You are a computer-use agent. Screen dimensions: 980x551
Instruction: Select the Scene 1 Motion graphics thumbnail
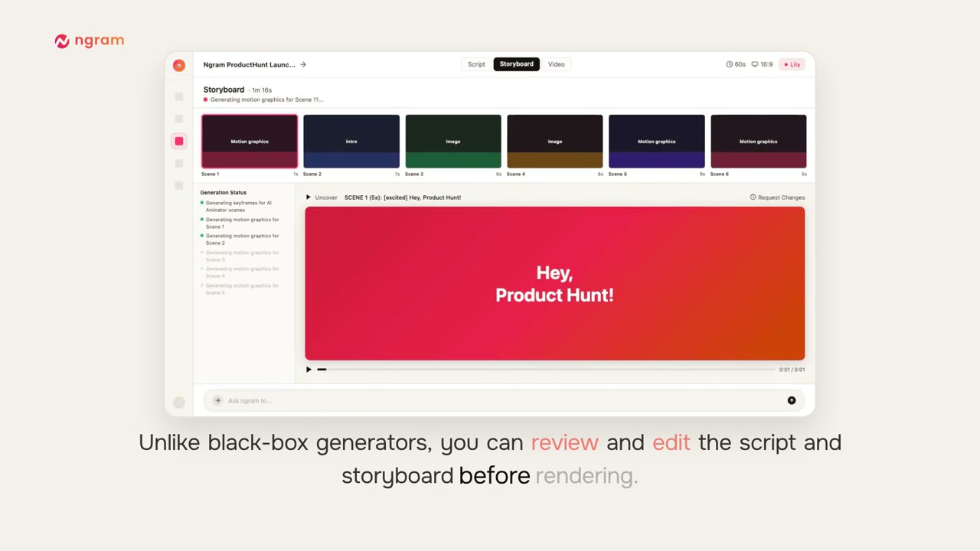coord(250,142)
